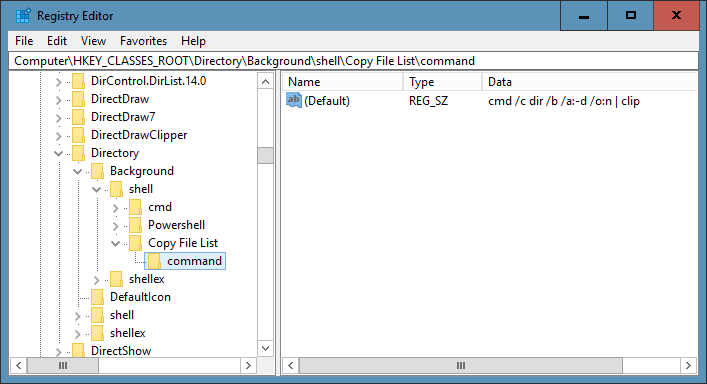Close the Registry Editor window

pos(676,16)
